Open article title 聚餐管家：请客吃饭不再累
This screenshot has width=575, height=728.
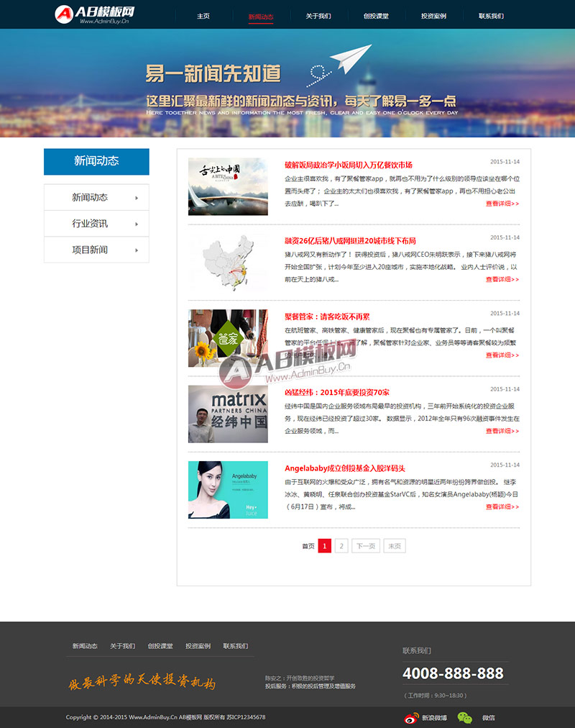327,317
